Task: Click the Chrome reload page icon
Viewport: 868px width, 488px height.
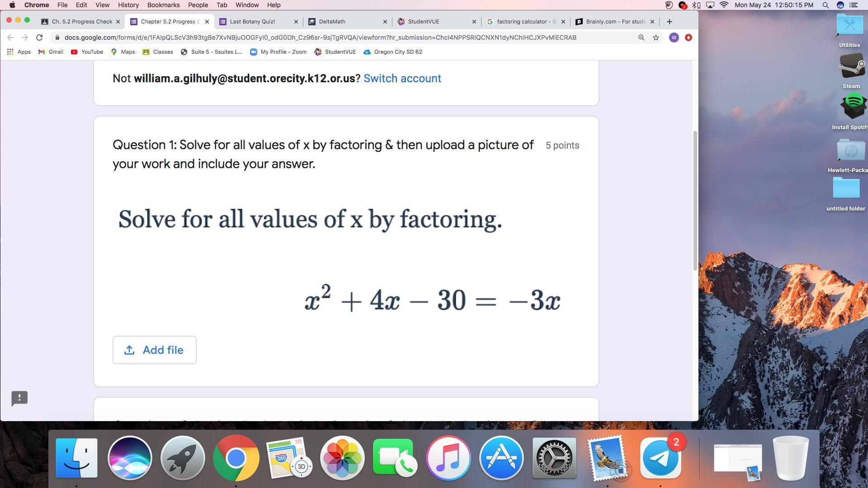Action: (x=39, y=38)
